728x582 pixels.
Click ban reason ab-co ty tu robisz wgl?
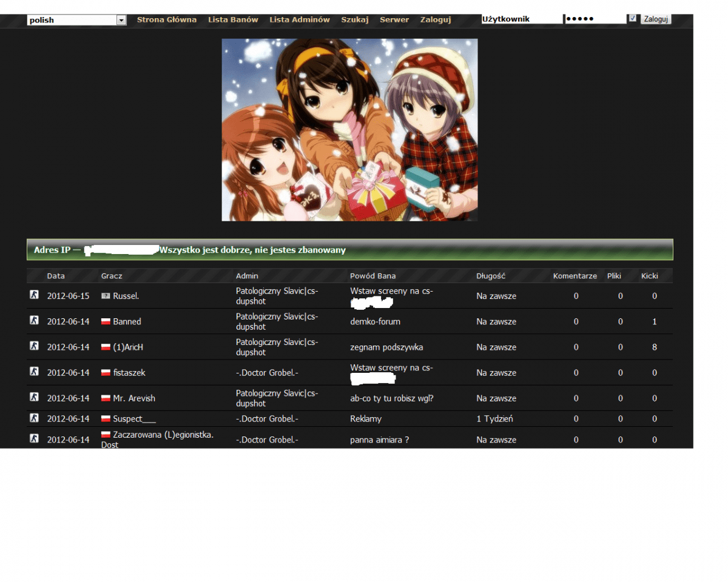(x=392, y=398)
